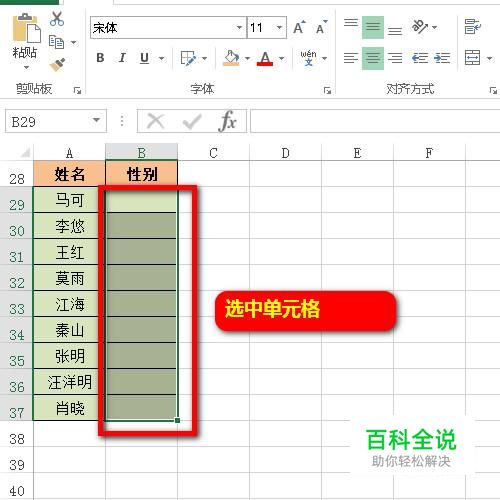
Task: Click the Select All corner triangle
Action: [25, 153]
